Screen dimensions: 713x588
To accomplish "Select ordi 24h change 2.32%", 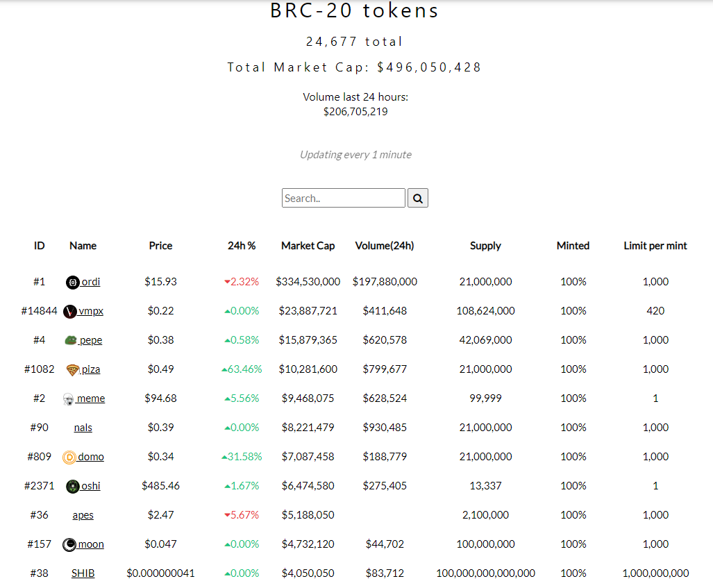I will (x=242, y=282).
